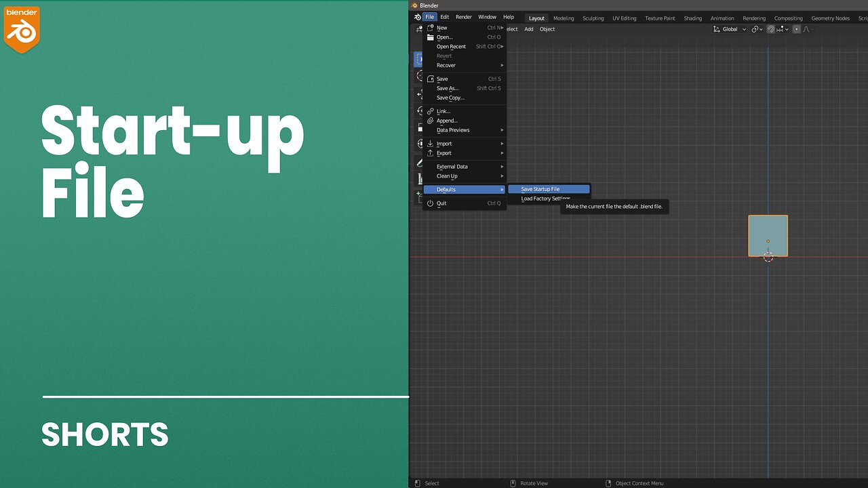Switch to the Layout workspace tab
The height and width of the screenshot is (488, 868).
pyautogui.click(x=536, y=18)
